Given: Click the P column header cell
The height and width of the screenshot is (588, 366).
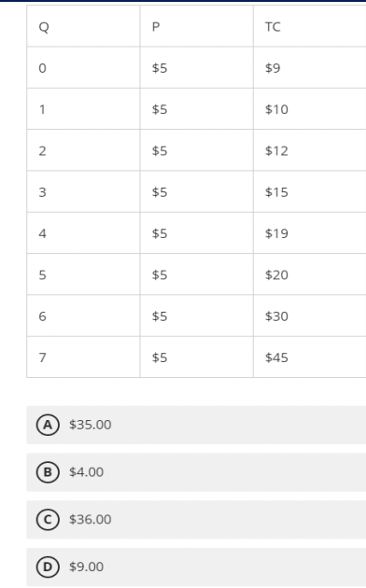Looking at the screenshot, I should click(196, 26).
